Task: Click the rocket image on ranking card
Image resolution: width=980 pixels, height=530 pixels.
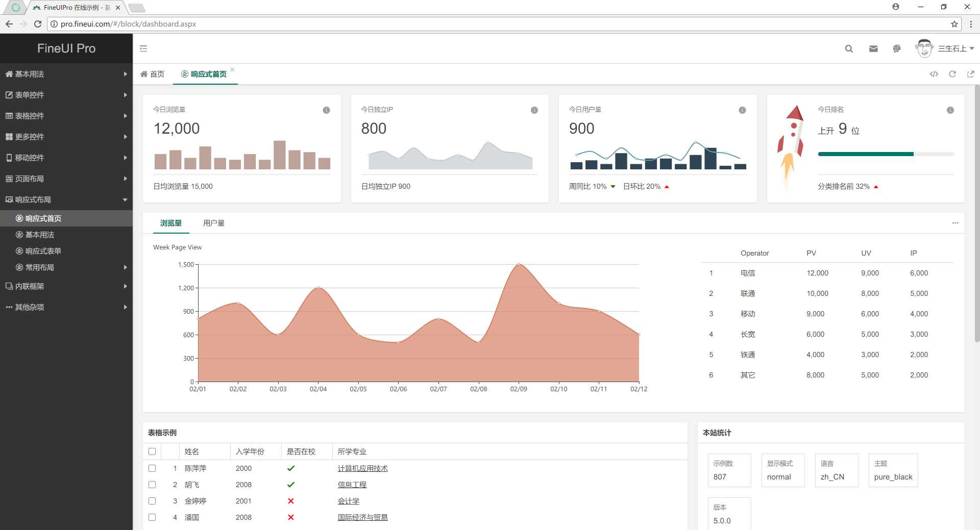Action: [790, 148]
